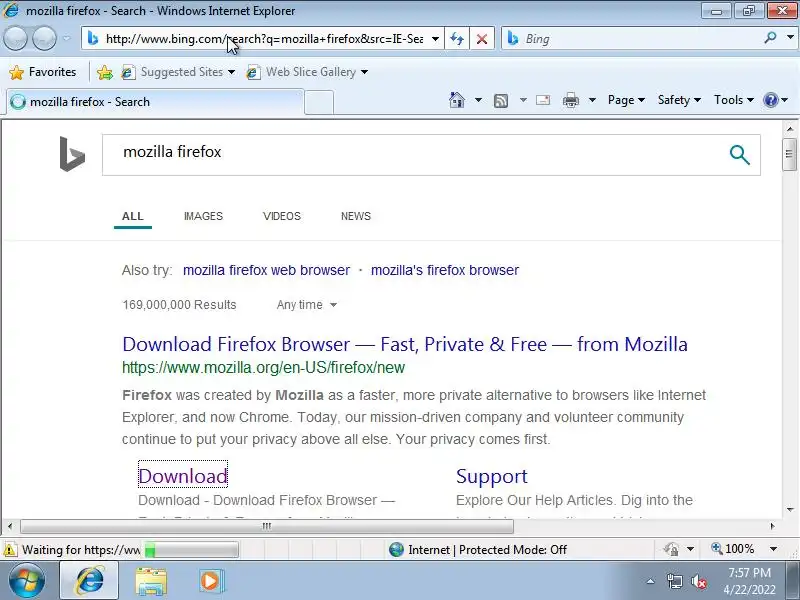This screenshot has height=600, width=800.
Task: Click the 100% zoom level button
Action: (x=732, y=549)
